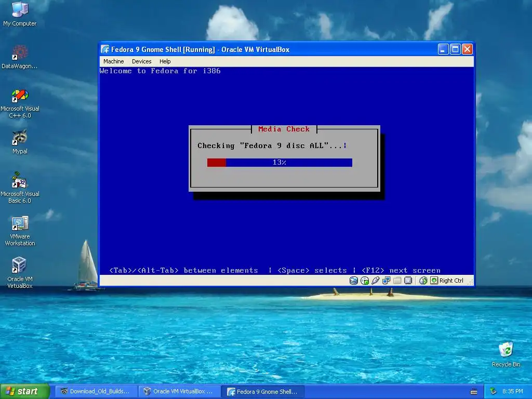Open the Windows start menu
This screenshot has height=399, width=532.
point(25,392)
